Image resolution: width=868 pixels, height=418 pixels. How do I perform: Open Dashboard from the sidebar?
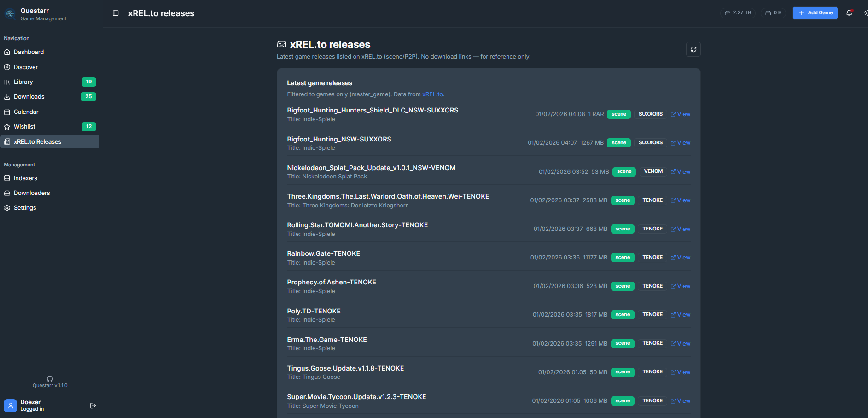[29, 52]
